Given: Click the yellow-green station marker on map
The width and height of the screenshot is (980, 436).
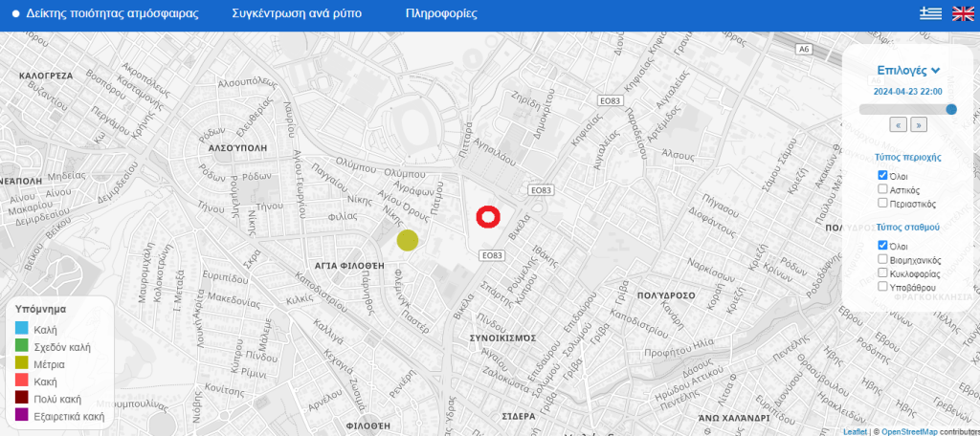Looking at the screenshot, I should 408,240.
